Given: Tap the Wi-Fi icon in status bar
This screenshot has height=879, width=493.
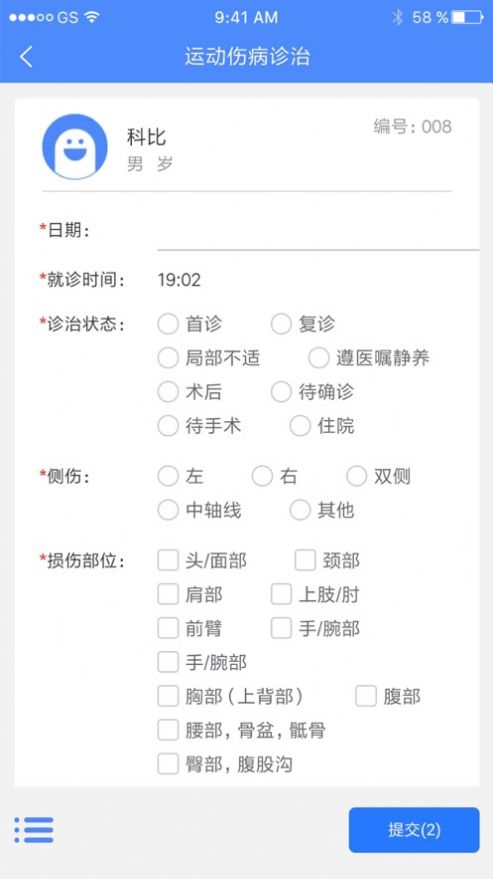Looking at the screenshot, I should (91, 17).
